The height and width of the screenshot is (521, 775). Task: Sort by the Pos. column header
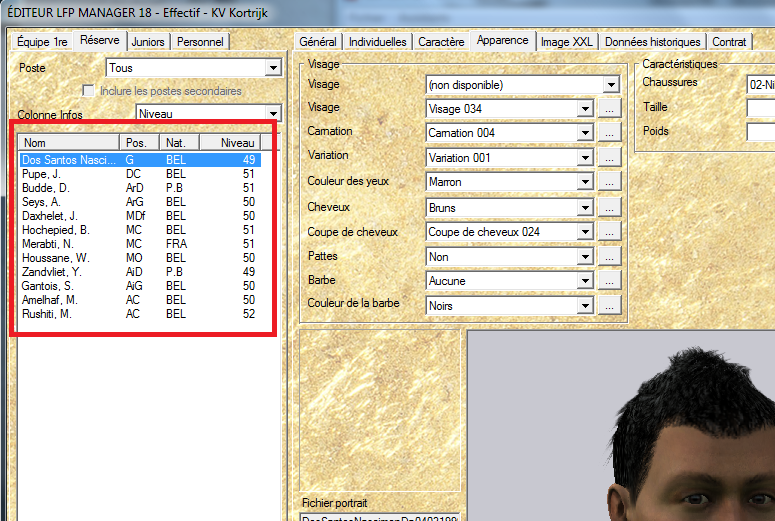coord(139,142)
